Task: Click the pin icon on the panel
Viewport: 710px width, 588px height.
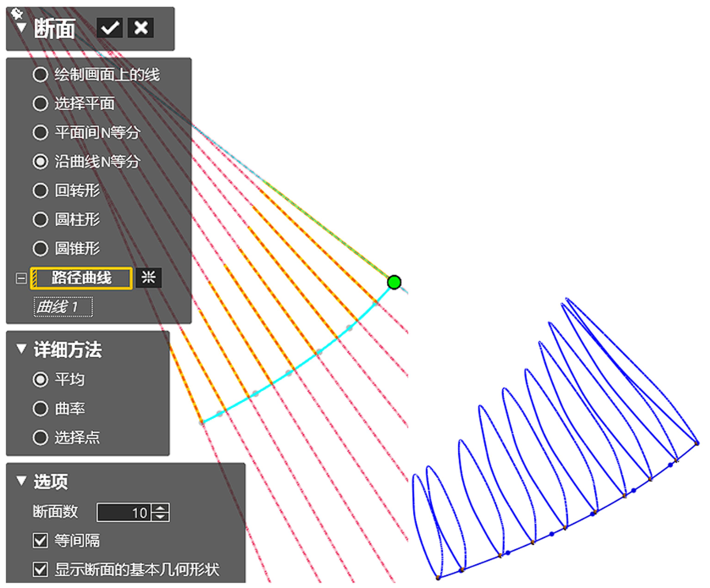Action: coord(17,14)
